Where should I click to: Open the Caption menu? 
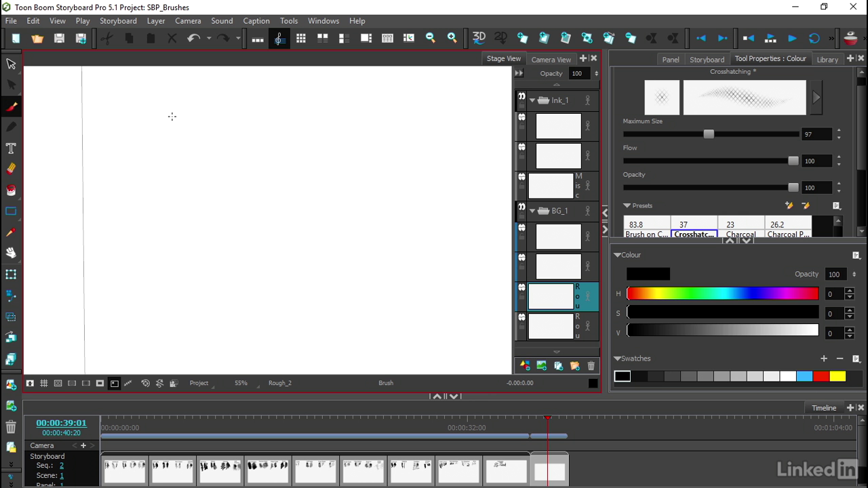256,21
